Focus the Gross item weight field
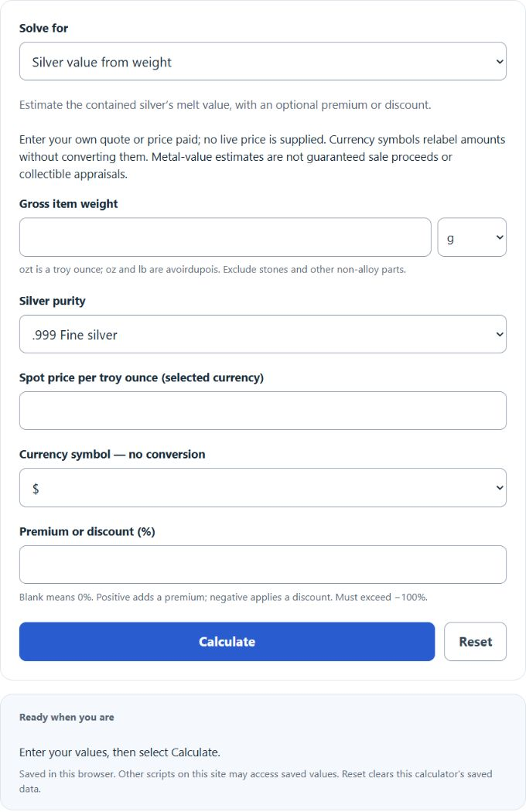The width and height of the screenshot is (526, 812). coord(225,237)
